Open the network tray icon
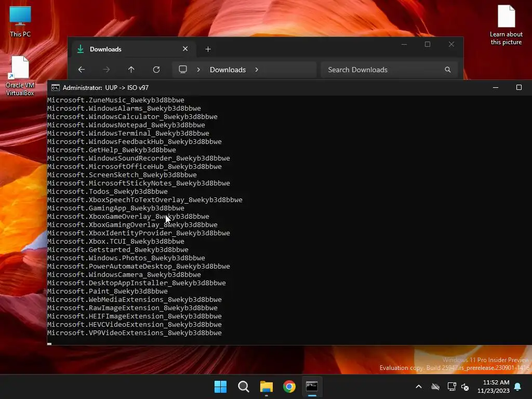 pyautogui.click(x=451, y=387)
